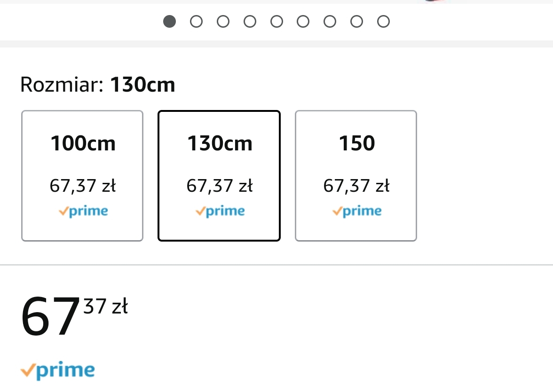The width and height of the screenshot is (553, 392).
Task: Click the filled first image carousel dot
Action: coord(169,22)
